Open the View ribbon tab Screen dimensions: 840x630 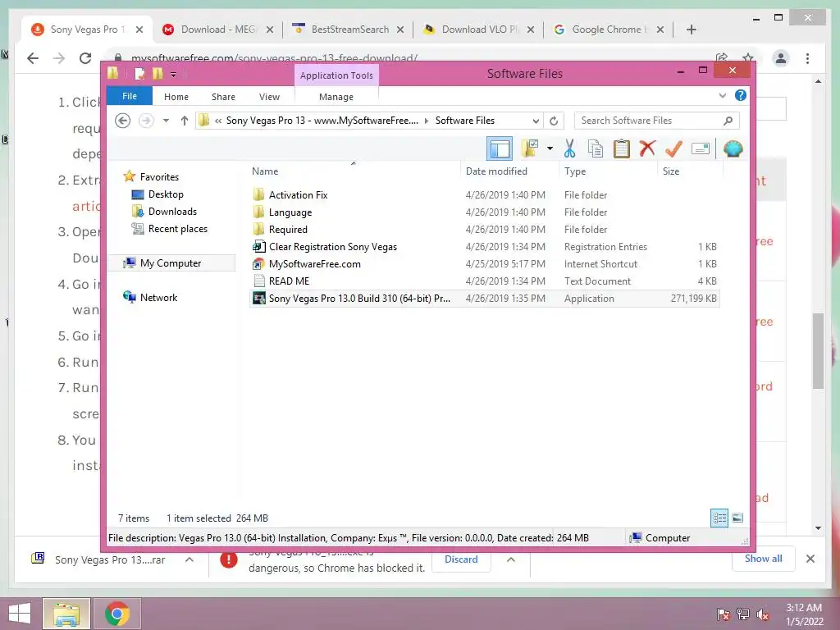click(x=269, y=97)
